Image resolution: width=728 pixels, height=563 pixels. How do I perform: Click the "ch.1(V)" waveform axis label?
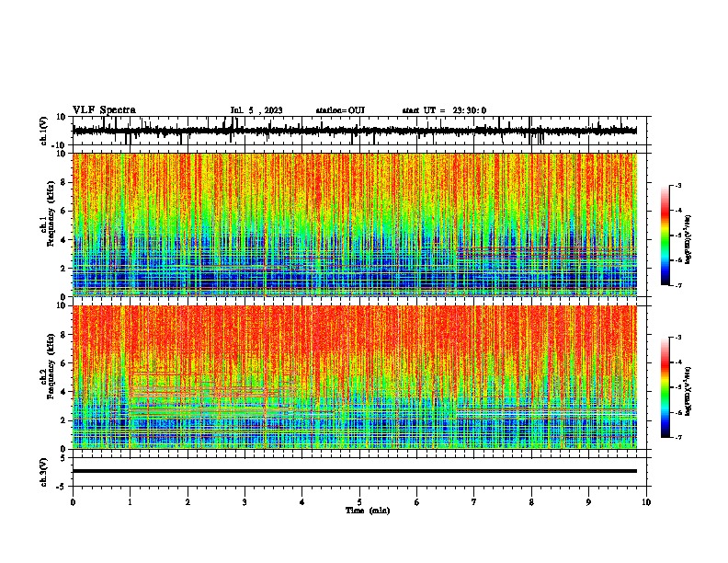pyautogui.click(x=43, y=131)
